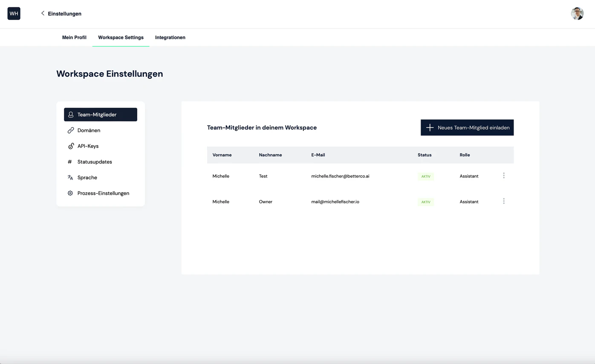Click the Rolle column header
Viewport: 595px width, 364px height.
pos(465,155)
